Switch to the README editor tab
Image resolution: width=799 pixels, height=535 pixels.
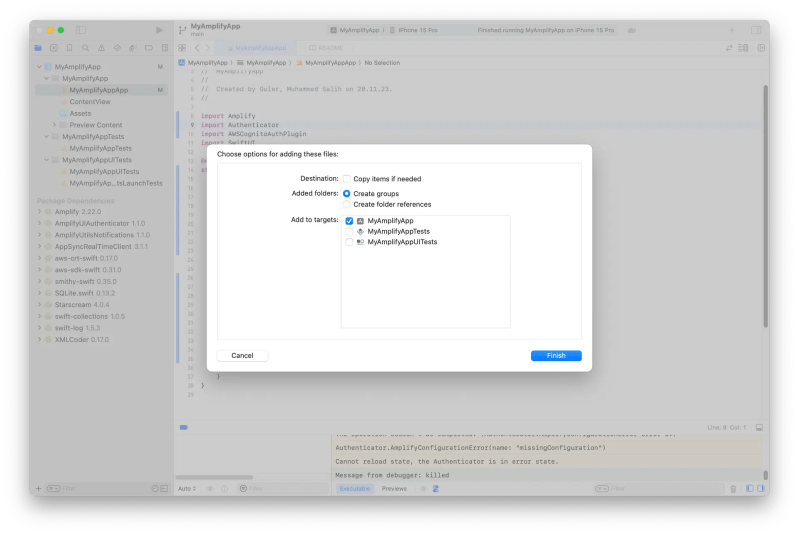[326, 48]
